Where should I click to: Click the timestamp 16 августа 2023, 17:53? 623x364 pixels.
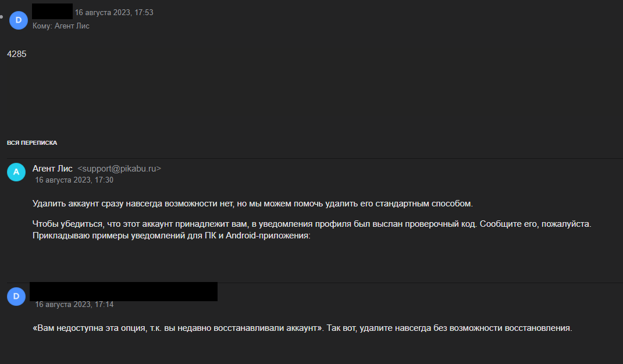click(x=114, y=12)
